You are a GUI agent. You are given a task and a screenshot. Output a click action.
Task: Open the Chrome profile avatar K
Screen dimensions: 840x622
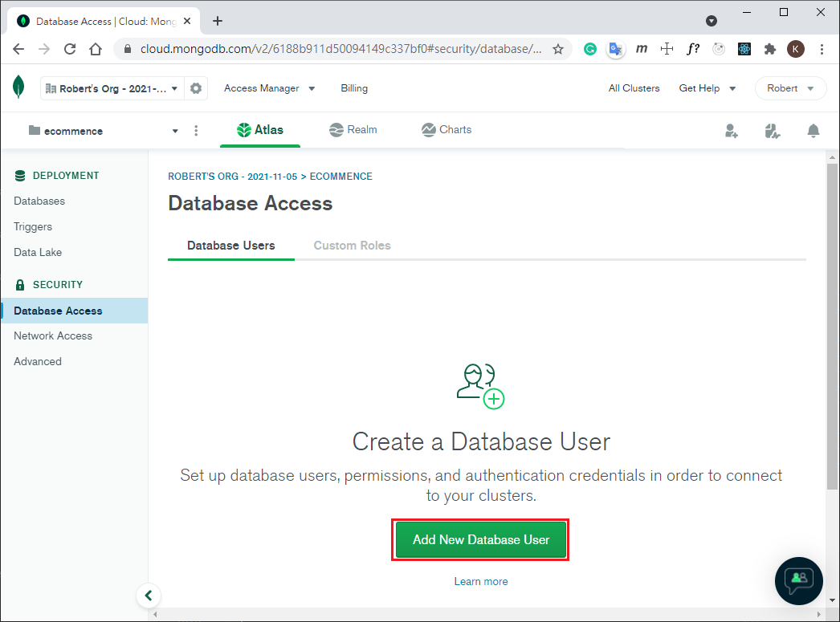796,49
